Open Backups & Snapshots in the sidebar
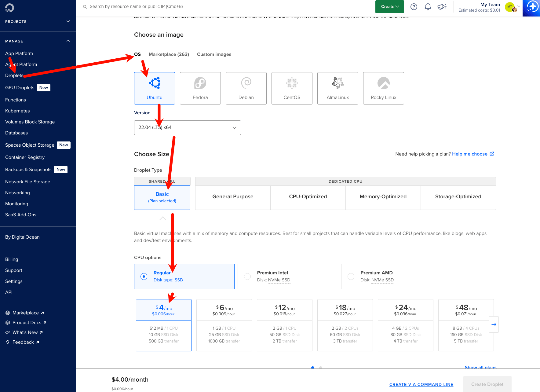540x392 pixels. tap(28, 170)
